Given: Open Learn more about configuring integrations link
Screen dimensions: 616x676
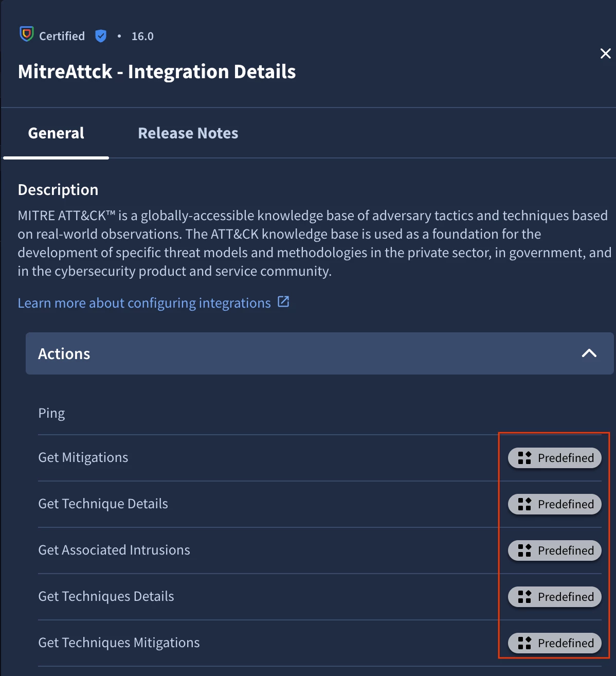Looking at the screenshot, I should [x=144, y=303].
